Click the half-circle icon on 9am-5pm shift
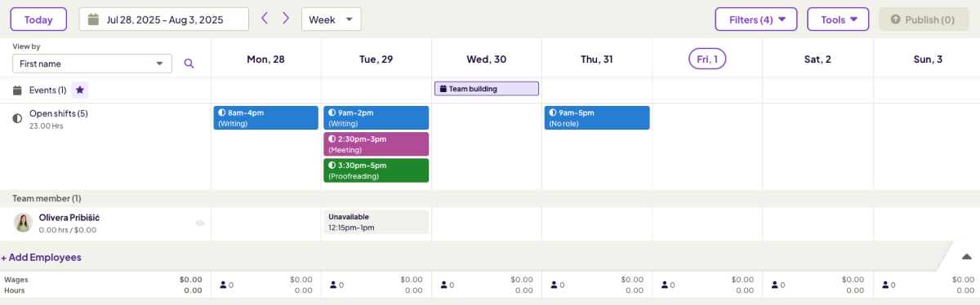980x305 pixels. [x=553, y=113]
